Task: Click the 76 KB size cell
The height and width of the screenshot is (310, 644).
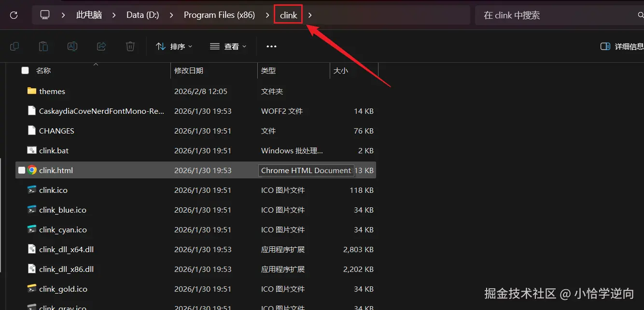Action: coord(364,131)
